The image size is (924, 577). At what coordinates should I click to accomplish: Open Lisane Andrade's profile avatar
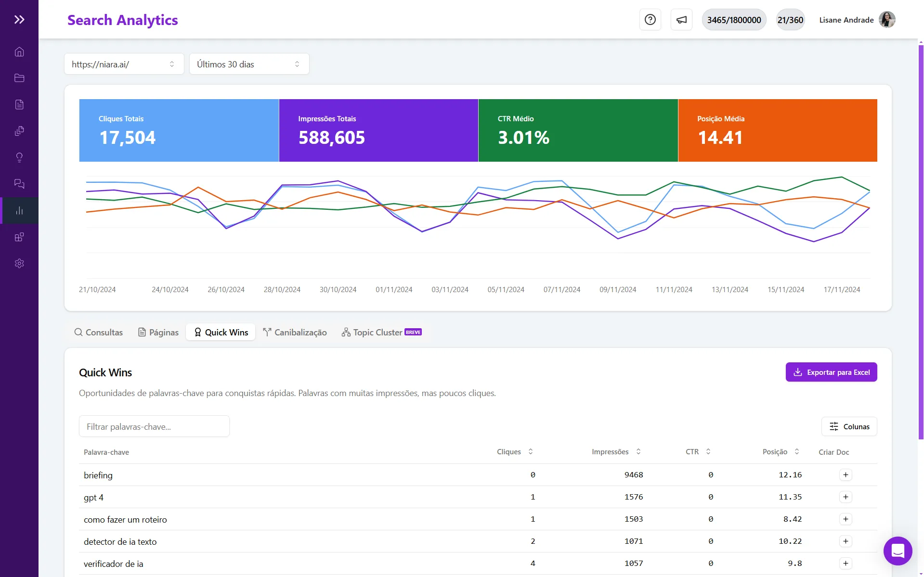coord(887,20)
